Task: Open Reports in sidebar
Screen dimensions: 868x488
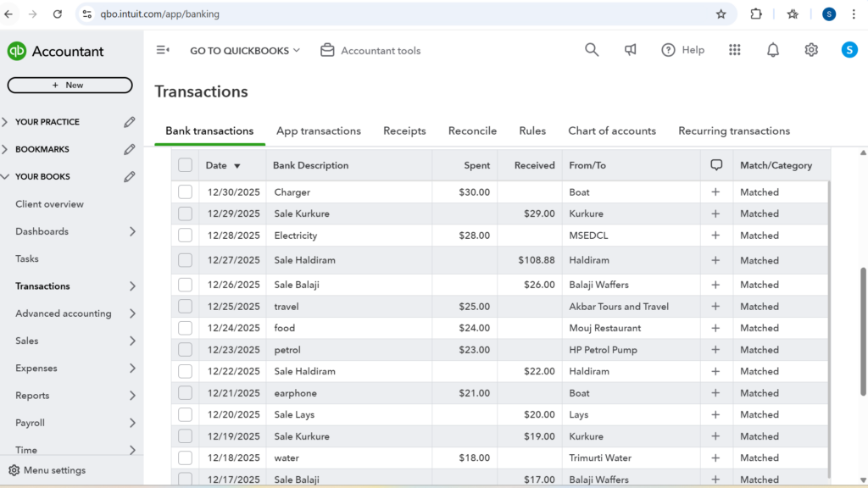Action: tap(32, 396)
